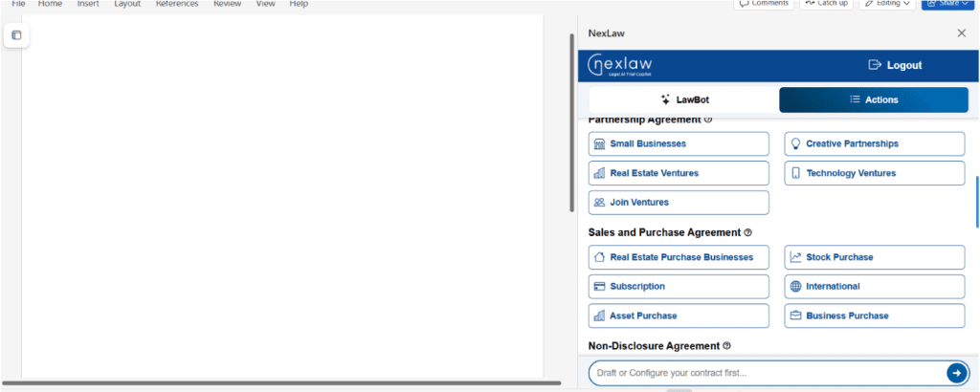Click the document vertical scrollbar
This screenshot has height=392, width=980.
point(571,122)
